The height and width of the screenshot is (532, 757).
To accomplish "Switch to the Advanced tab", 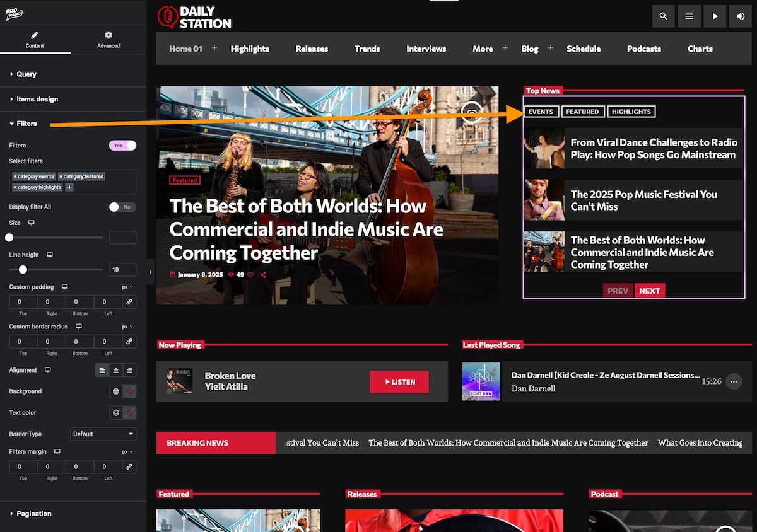I will click(x=109, y=39).
